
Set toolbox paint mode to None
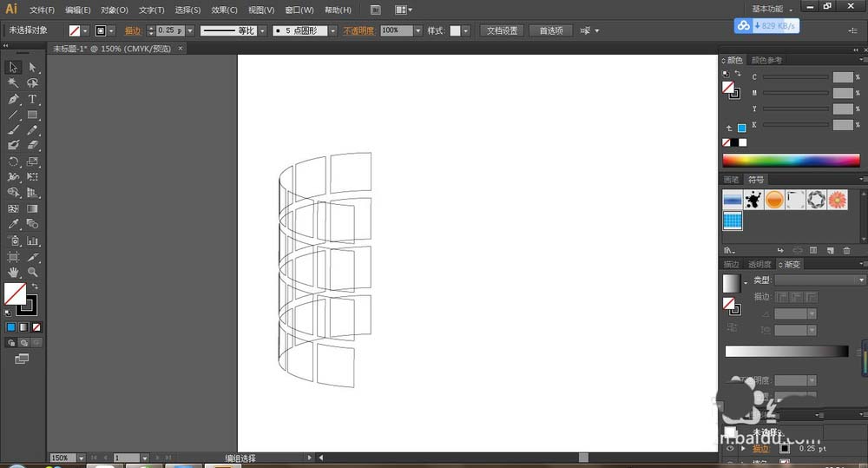pos(36,327)
